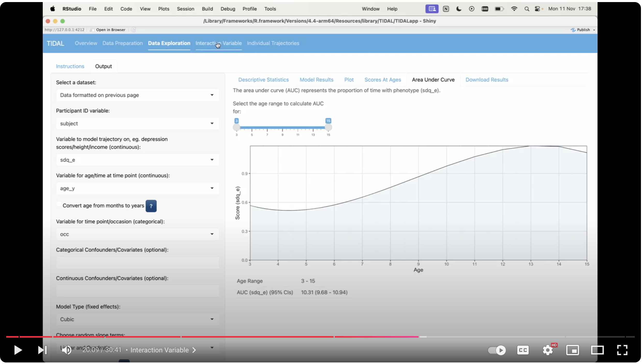Click the settings gear icon in player
The image size is (643, 364).
(x=548, y=350)
